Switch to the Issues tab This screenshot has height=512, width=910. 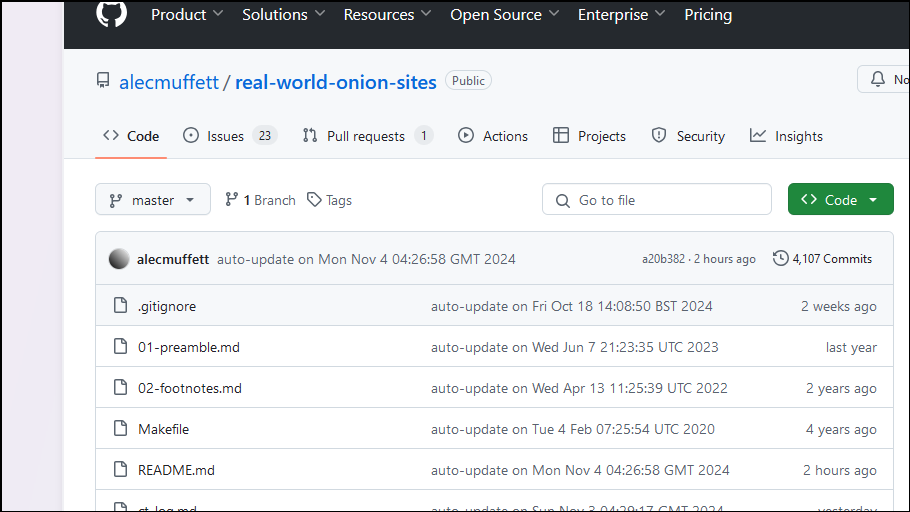[x=230, y=136]
